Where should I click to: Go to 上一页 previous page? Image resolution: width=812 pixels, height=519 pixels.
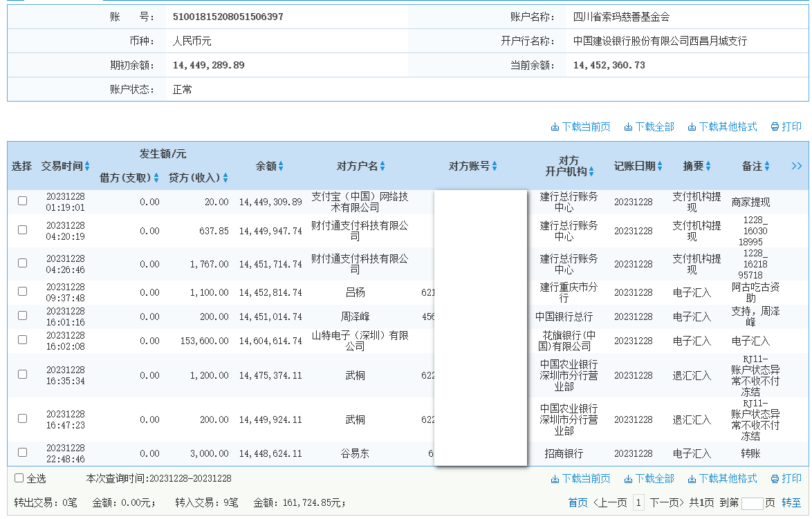610,502
